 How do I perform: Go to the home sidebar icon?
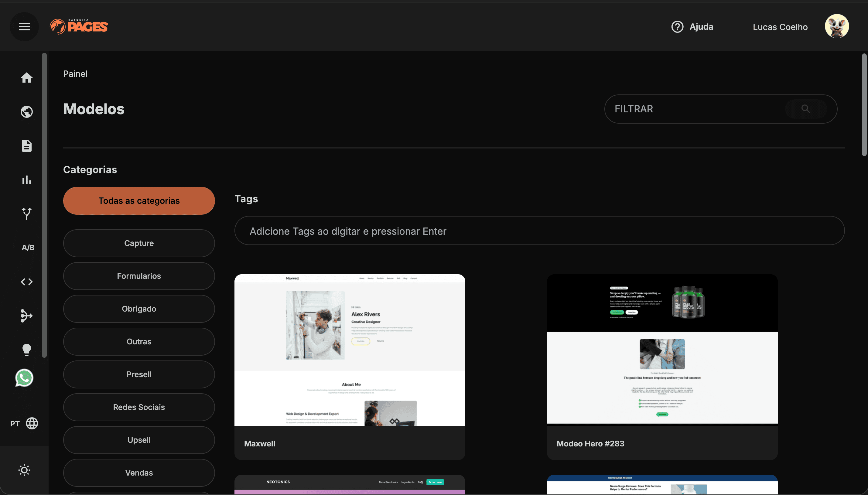[x=26, y=77]
